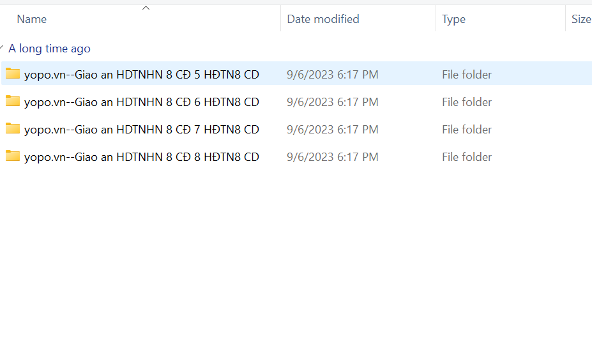Sort by the Date modified column header
The width and height of the screenshot is (592, 364).
tap(323, 19)
